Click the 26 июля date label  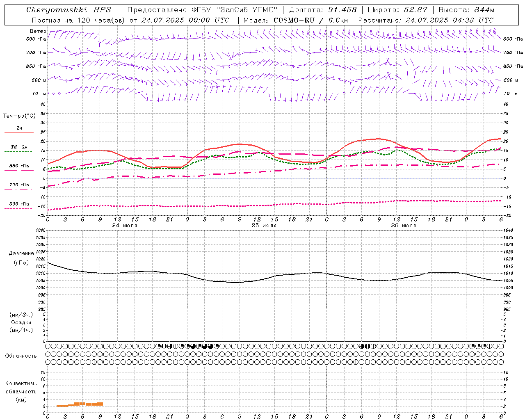(404, 226)
